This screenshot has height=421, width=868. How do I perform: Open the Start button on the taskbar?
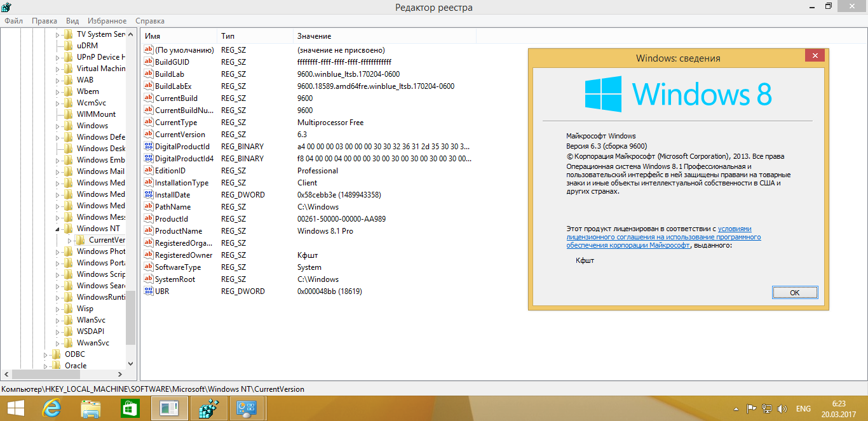(x=16, y=408)
